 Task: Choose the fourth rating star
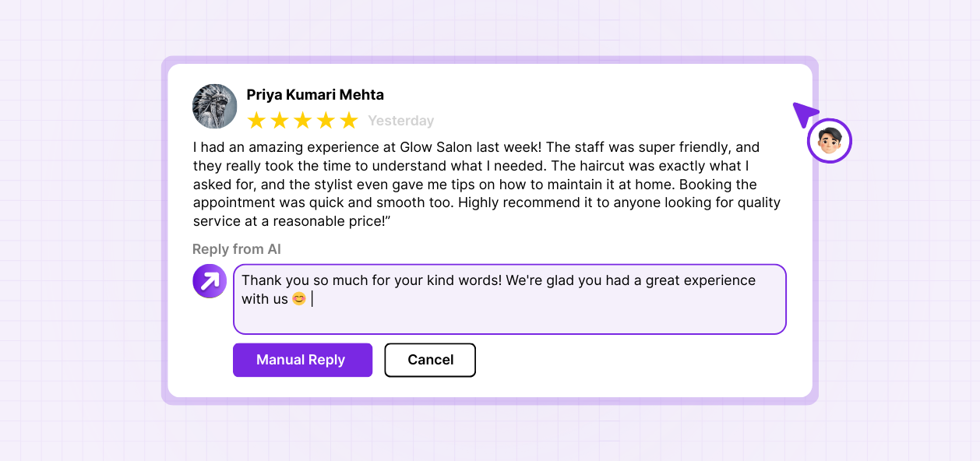(x=326, y=121)
